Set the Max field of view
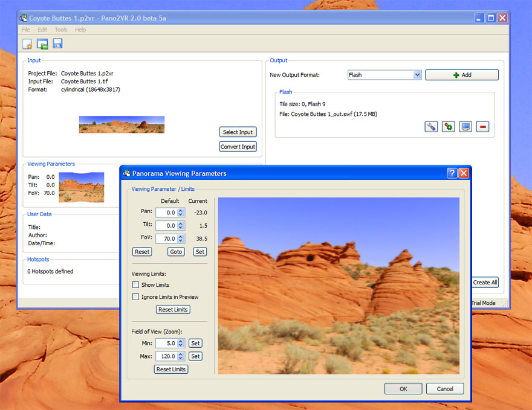 click(x=195, y=356)
